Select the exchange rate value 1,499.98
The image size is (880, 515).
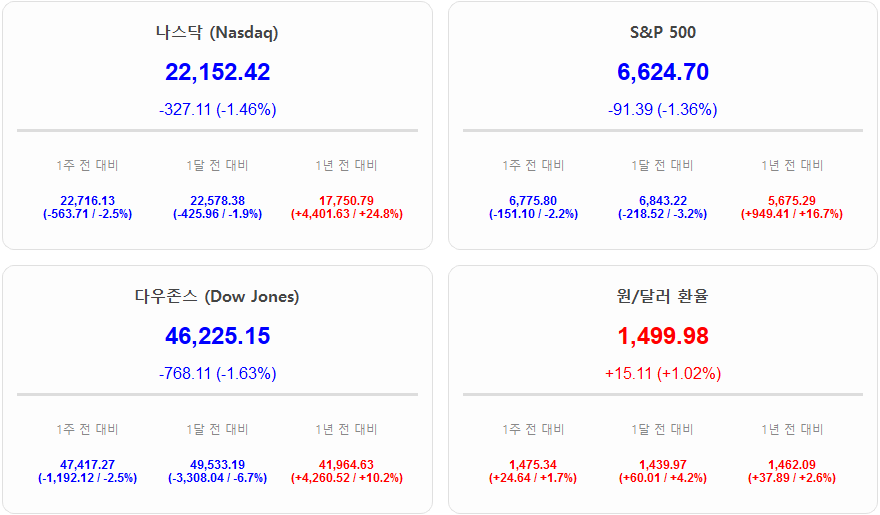pyautogui.click(x=662, y=336)
